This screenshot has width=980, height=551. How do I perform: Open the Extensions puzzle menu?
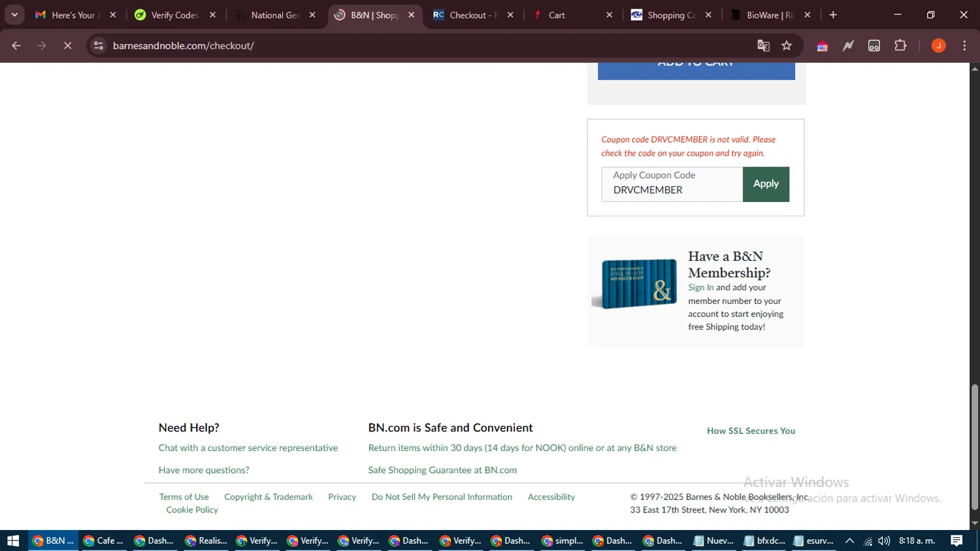(900, 46)
